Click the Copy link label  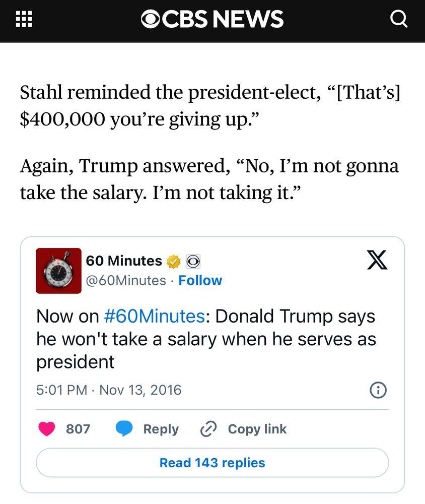coord(257,429)
